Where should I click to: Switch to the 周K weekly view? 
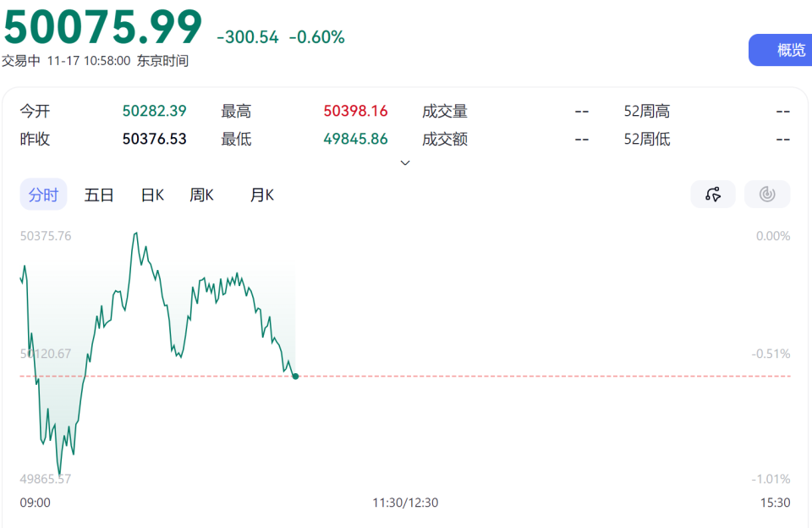tap(202, 194)
